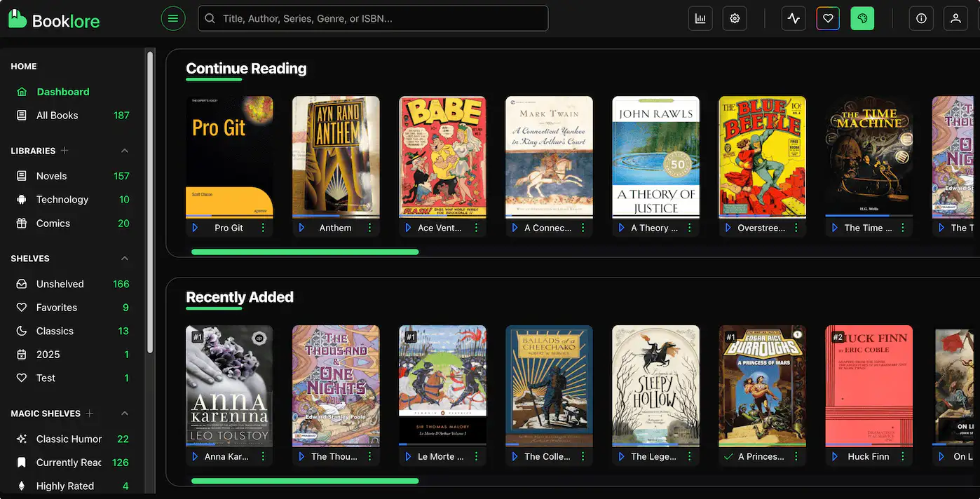Open the Pro Git book cover
Viewport: 980px width, 499px height.
click(x=229, y=156)
